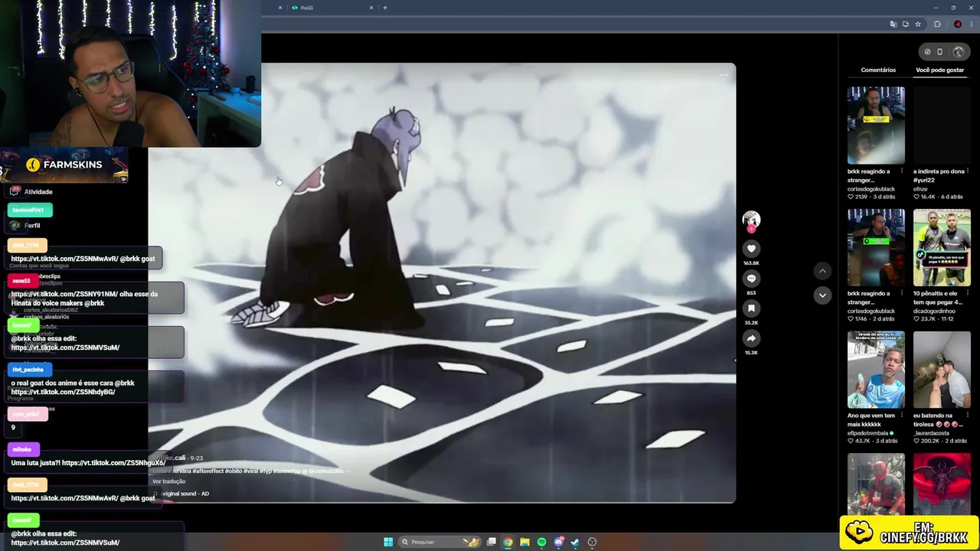The image size is (980, 551).
Task: Switch to Você pode gostar tab
Action: (x=940, y=70)
